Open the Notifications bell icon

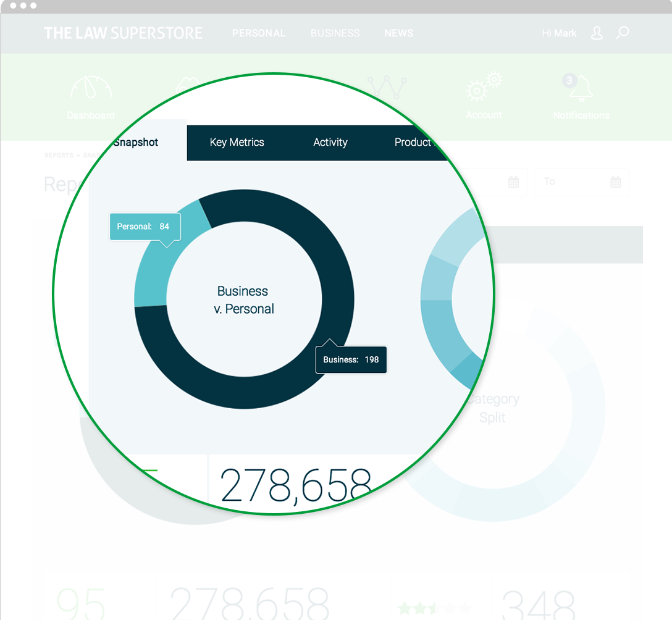(x=580, y=88)
